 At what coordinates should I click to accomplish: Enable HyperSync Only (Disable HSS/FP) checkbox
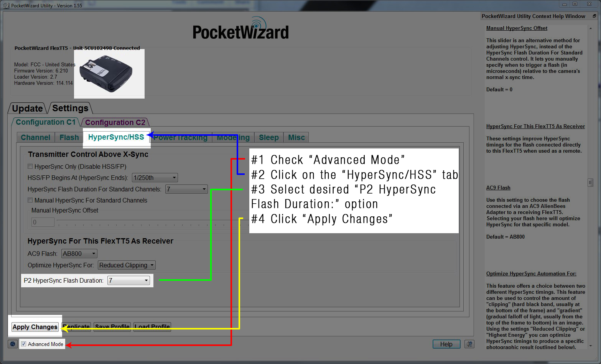point(30,166)
